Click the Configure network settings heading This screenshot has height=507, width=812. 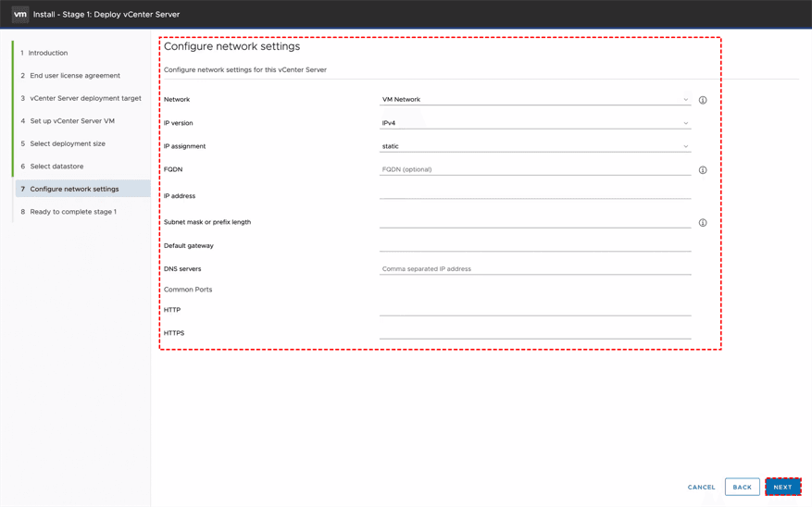click(232, 46)
